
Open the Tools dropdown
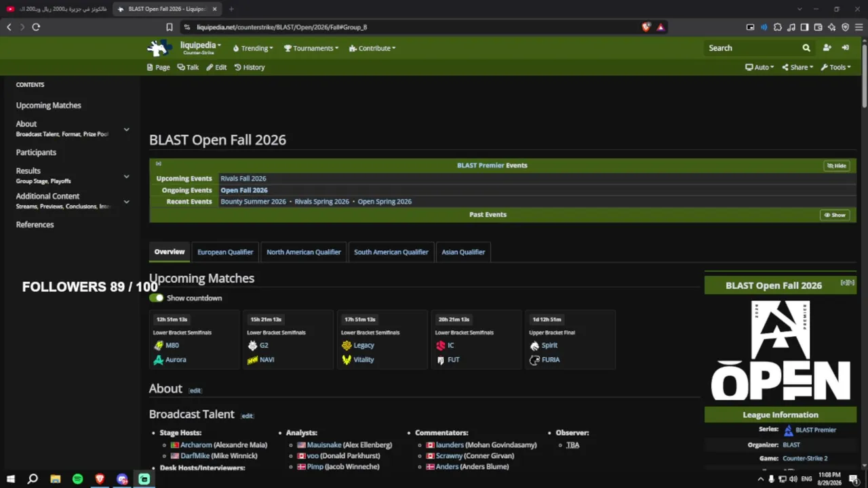[x=836, y=67]
